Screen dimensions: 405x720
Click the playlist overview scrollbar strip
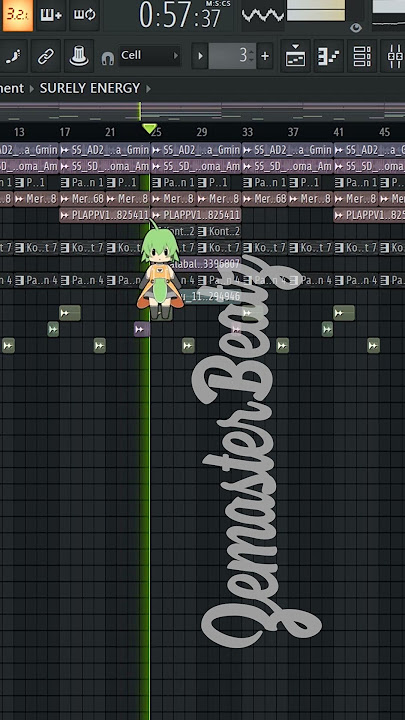pyautogui.click(x=202, y=112)
